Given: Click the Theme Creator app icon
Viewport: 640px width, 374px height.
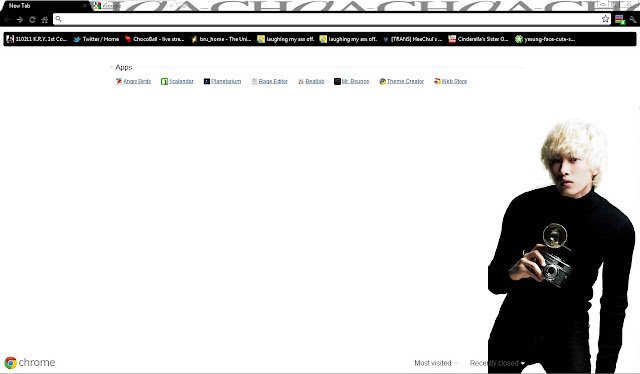Looking at the screenshot, I should click(x=382, y=81).
